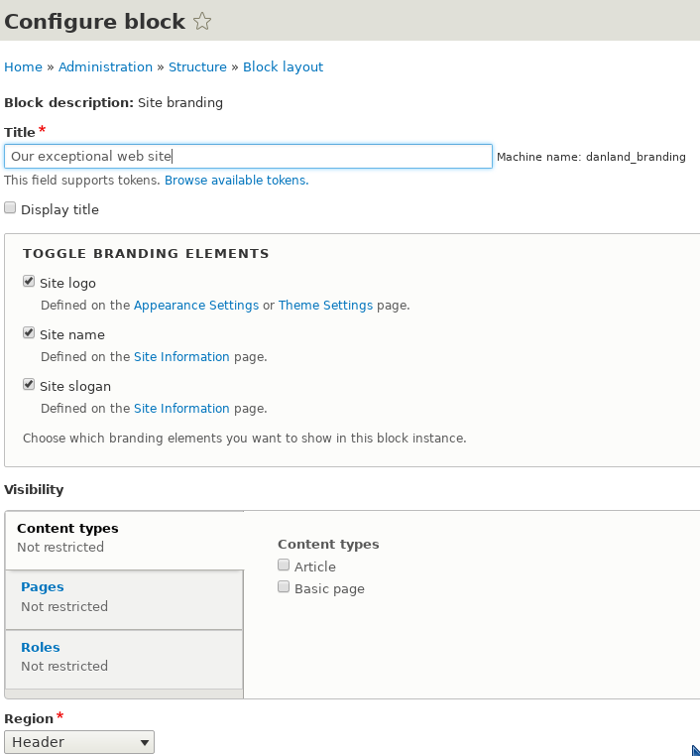Open Site Information link under Site name
The image size is (700, 756).
tap(181, 357)
